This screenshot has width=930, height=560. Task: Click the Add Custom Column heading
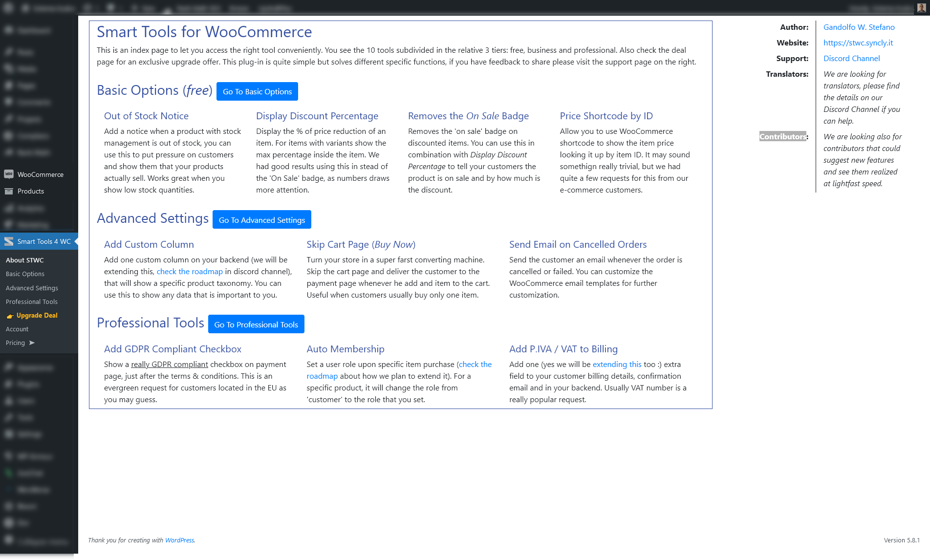149,245
